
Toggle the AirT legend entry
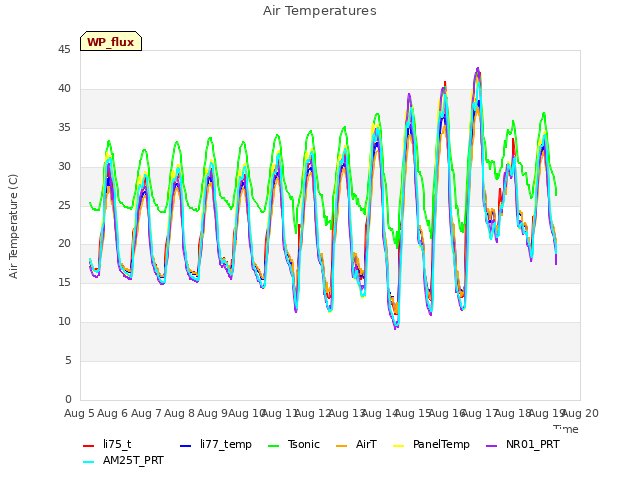(356, 444)
